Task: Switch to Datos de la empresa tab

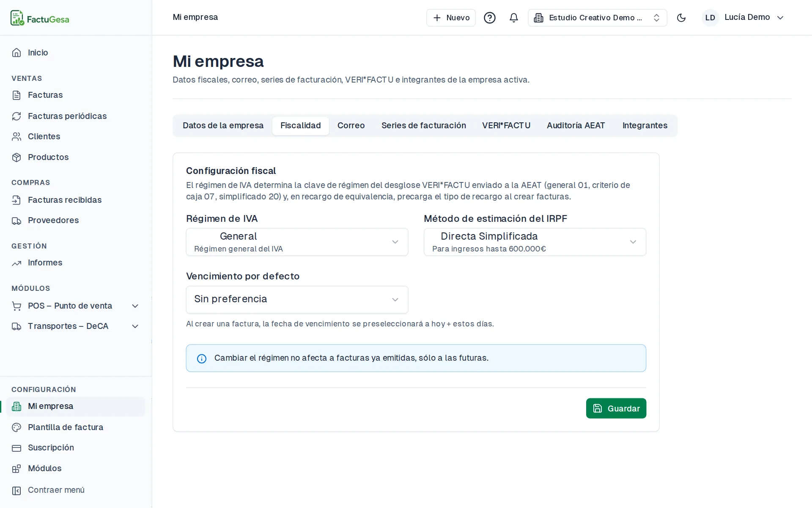Action: pos(223,126)
